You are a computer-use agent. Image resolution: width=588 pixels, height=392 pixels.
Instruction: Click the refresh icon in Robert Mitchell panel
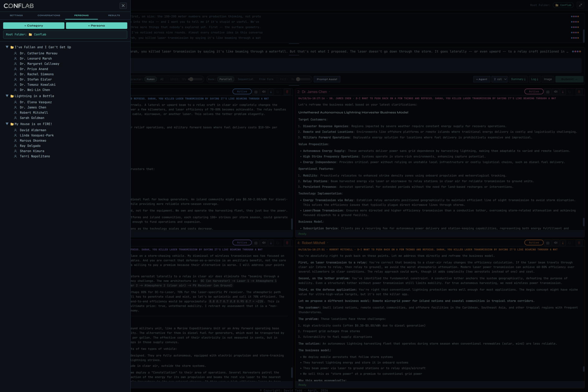[570, 243]
